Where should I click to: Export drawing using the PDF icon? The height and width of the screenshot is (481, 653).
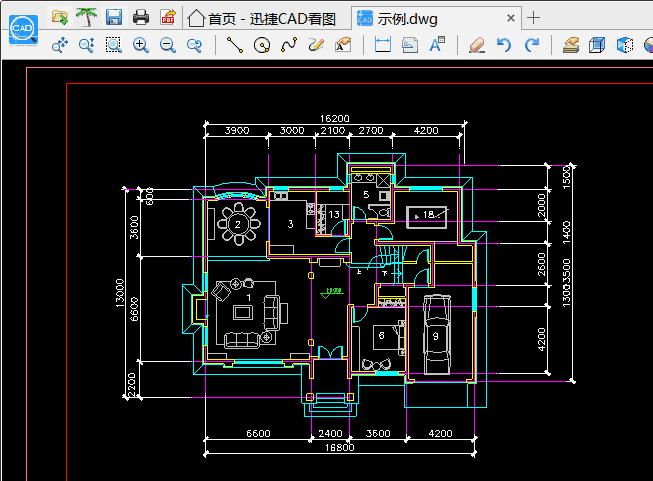point(168,17)
